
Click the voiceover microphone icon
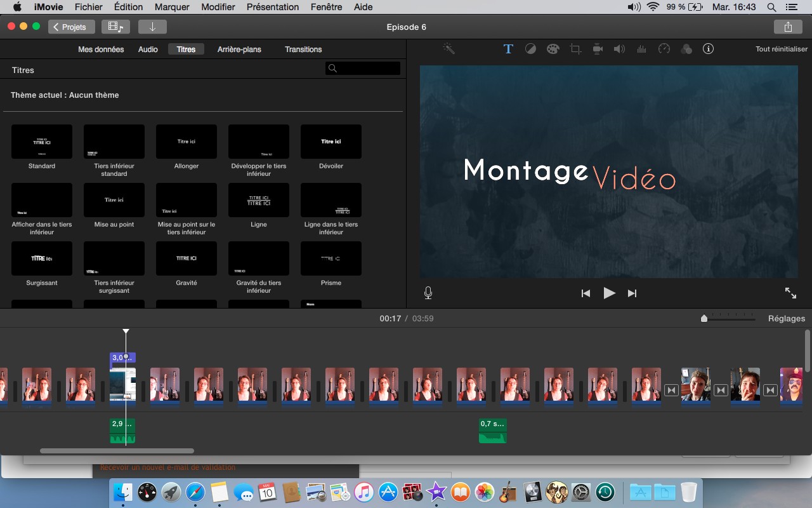pyautogui.click(x=428, y=293)
